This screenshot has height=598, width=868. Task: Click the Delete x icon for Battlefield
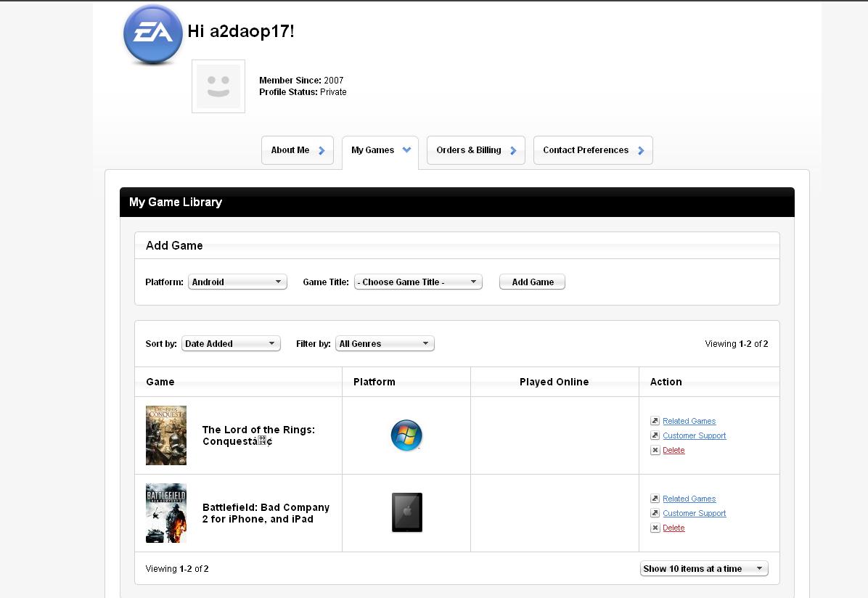tap(655, 528)
